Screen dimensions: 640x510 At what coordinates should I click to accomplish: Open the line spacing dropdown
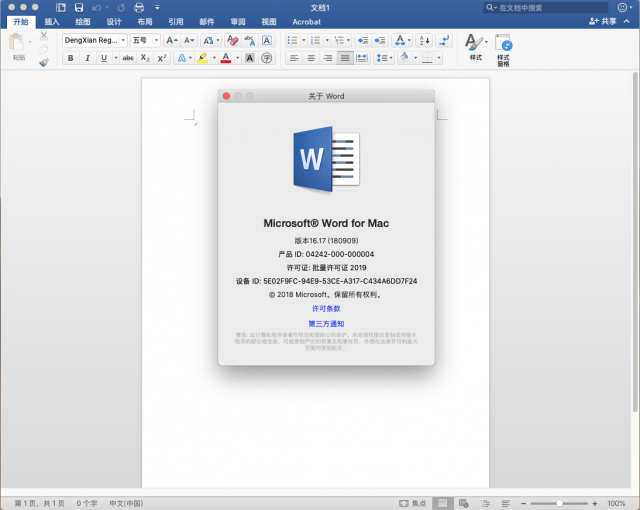pos(384,58)
